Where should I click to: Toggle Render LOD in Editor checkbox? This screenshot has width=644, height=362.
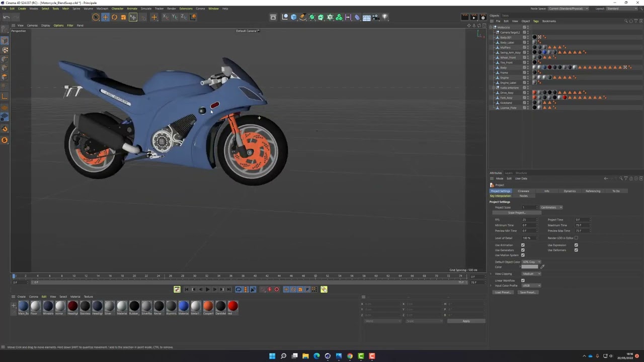(576, 238)
